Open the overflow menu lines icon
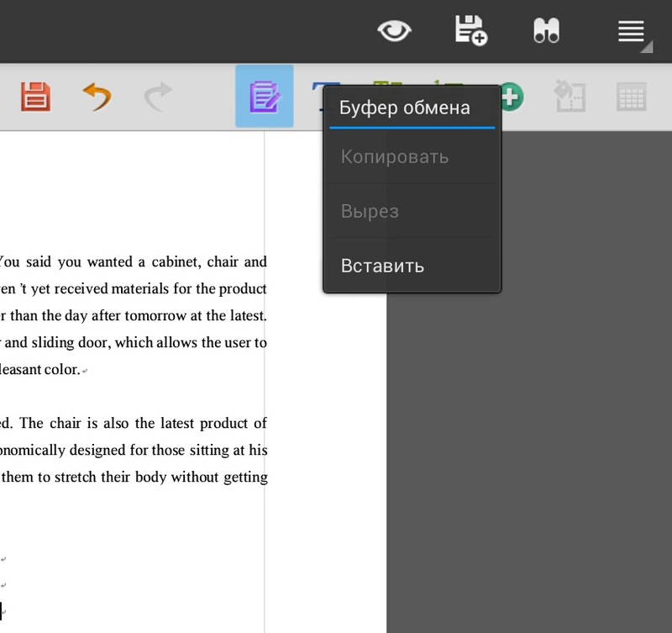 (x=632, y=32)
